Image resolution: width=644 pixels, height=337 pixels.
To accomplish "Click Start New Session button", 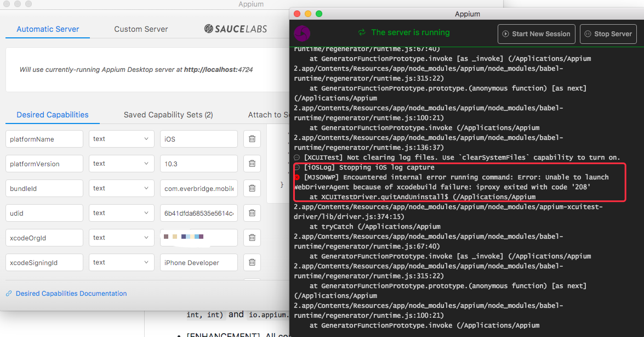I will 537,33.
